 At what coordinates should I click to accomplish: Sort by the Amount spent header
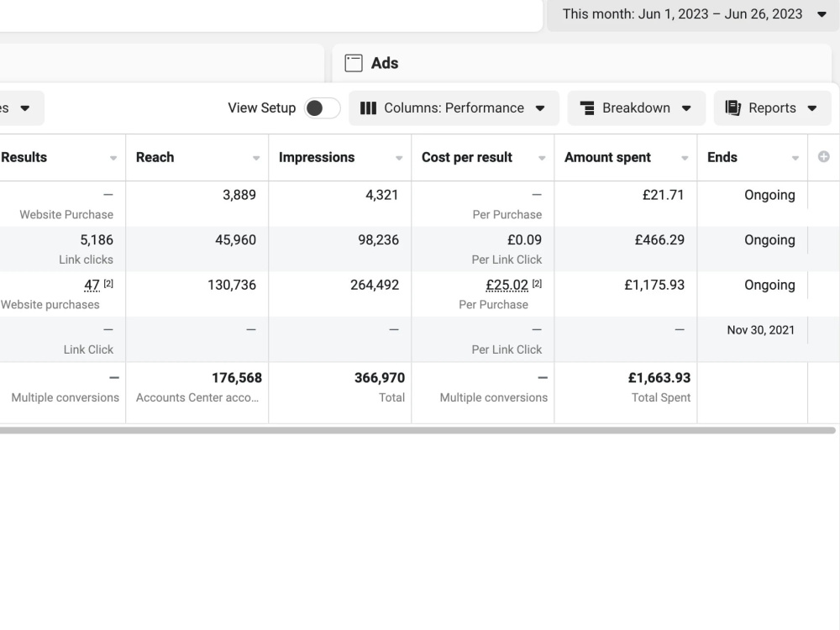click(607, 158)
